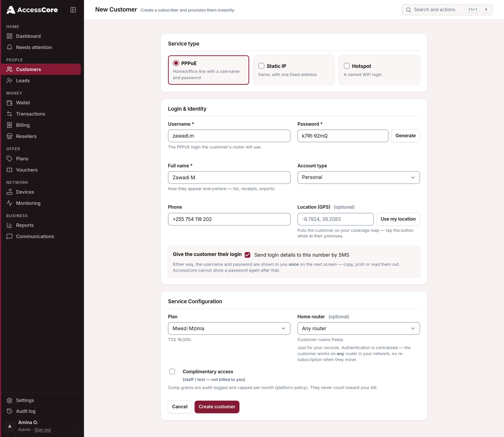Viewport: 504px width, 437px height.
Task: Focus the Phone number field
Action: 229,219
